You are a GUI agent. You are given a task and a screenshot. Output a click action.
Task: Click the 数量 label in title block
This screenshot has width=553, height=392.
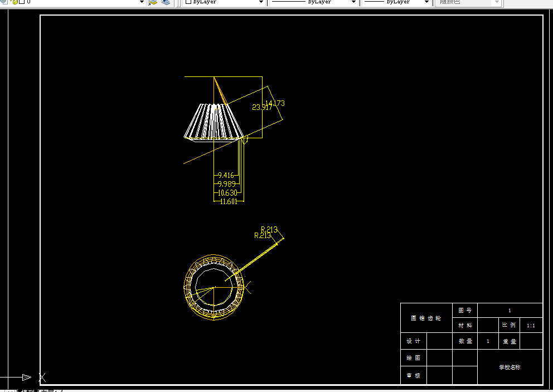click(x=465, y=341)
